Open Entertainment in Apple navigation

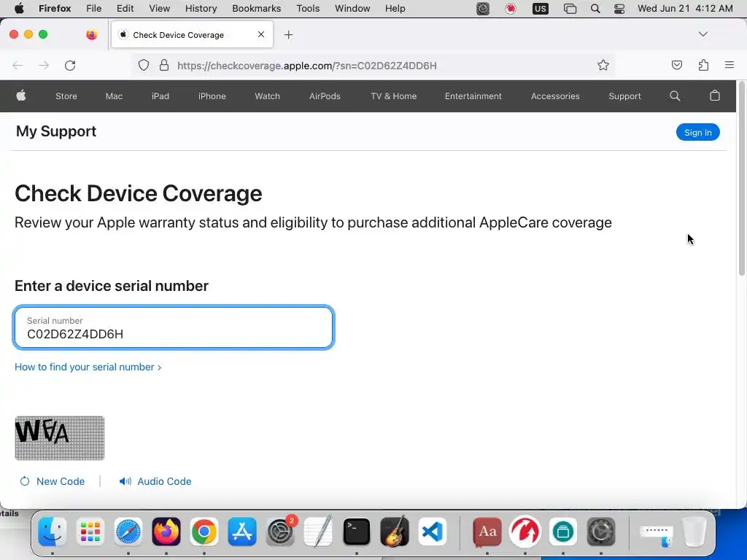473,96
